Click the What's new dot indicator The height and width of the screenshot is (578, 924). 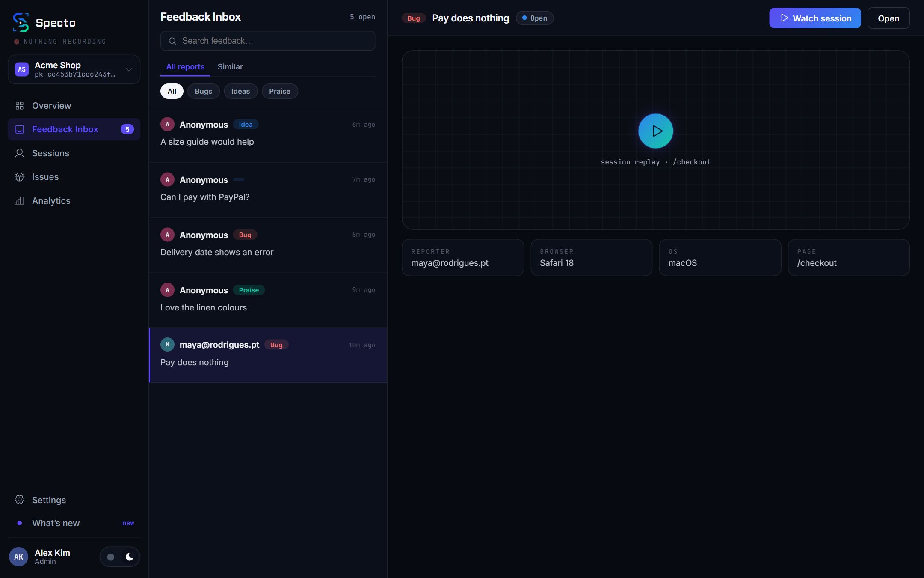point(20,523)
